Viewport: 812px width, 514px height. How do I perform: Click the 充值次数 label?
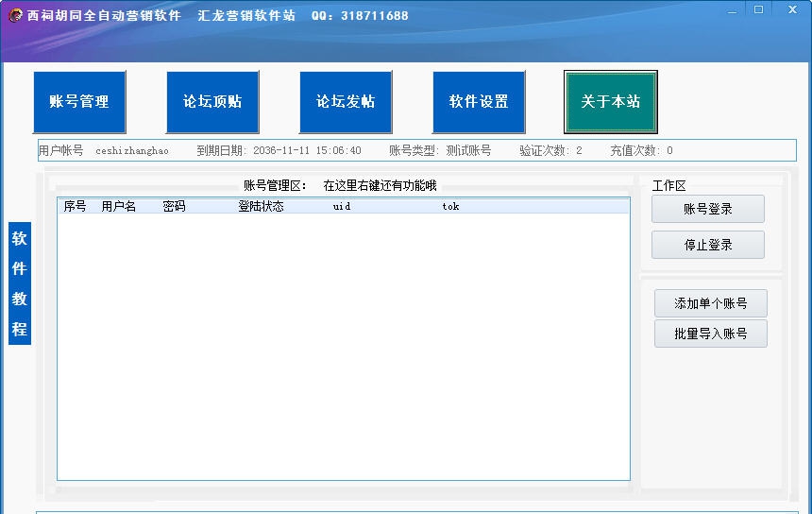tap(634, 151)
